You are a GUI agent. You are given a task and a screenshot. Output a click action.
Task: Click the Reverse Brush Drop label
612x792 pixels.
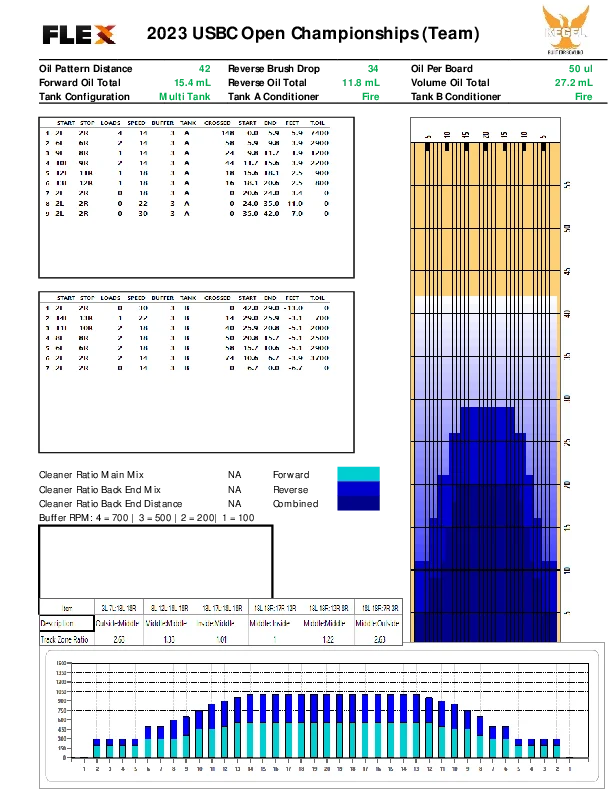(x=274, y=69)
